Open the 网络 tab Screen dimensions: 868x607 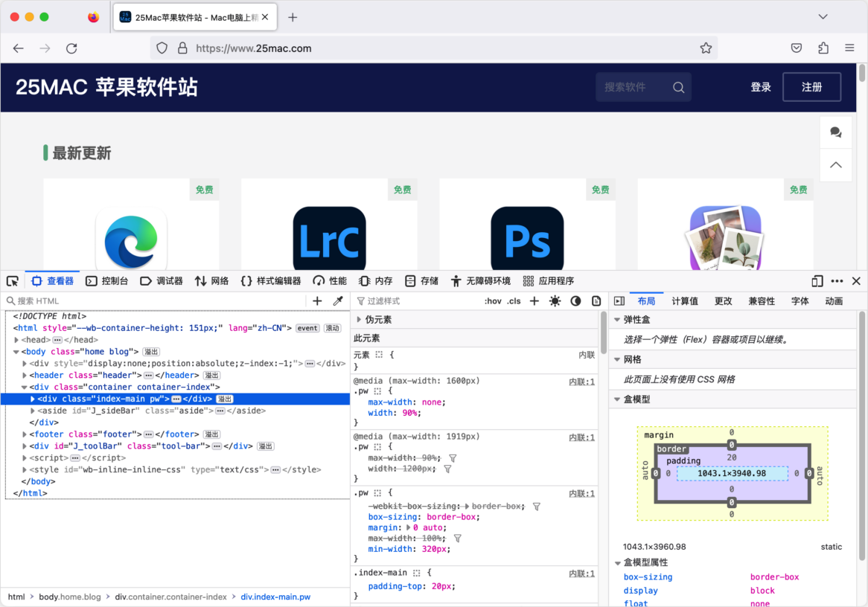[x=212, y=281]
